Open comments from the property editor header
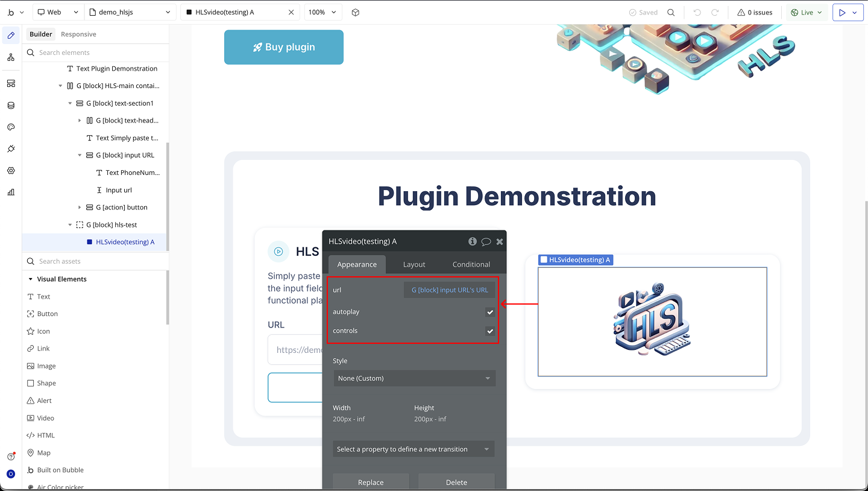 coord(486,241)
